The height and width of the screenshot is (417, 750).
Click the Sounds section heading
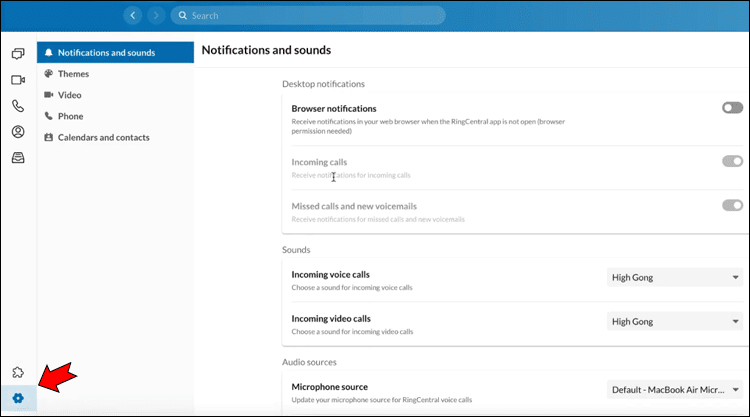point(296,250)
